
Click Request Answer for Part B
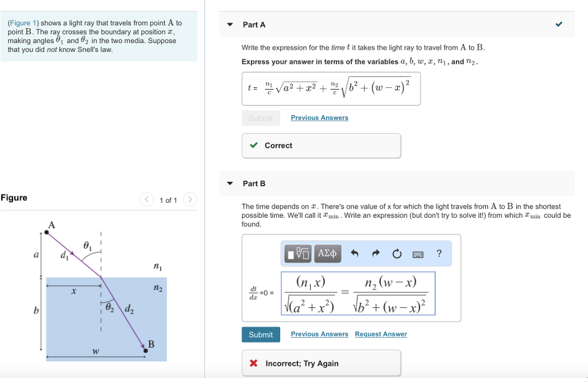point(380,334)
